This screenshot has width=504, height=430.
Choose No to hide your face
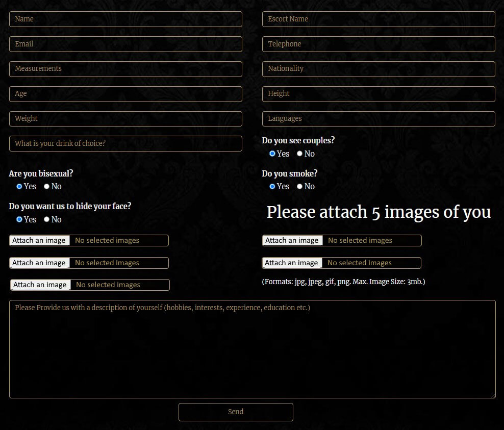point(46,219)
